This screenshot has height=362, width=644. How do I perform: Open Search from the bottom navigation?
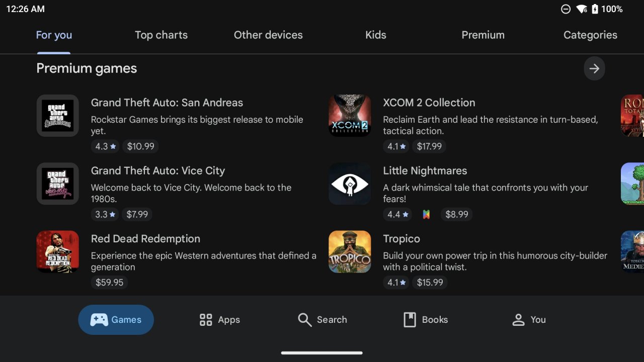click(322, 320)
